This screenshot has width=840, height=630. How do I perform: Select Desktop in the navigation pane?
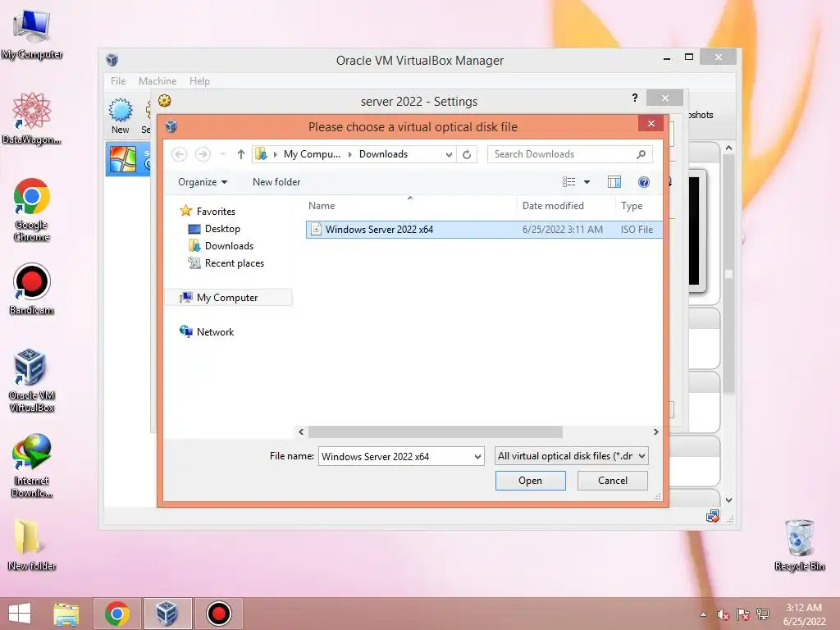pos(214,229)
